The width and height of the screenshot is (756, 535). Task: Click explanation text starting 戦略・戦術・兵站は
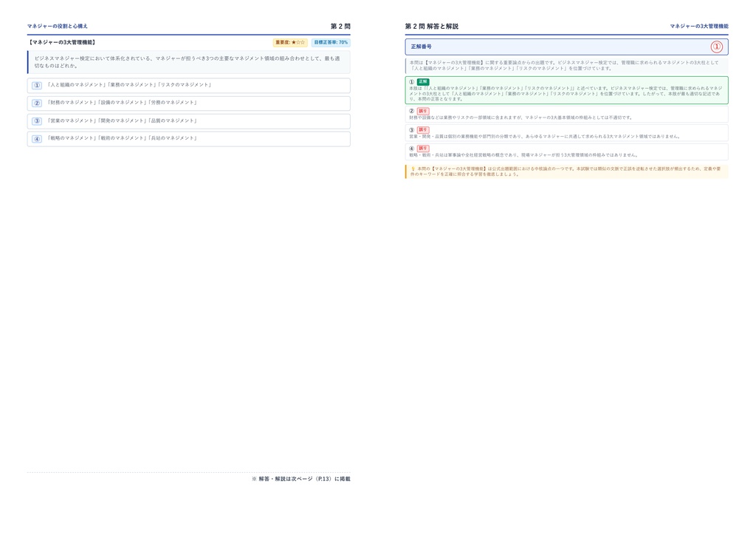click(523, 155)
